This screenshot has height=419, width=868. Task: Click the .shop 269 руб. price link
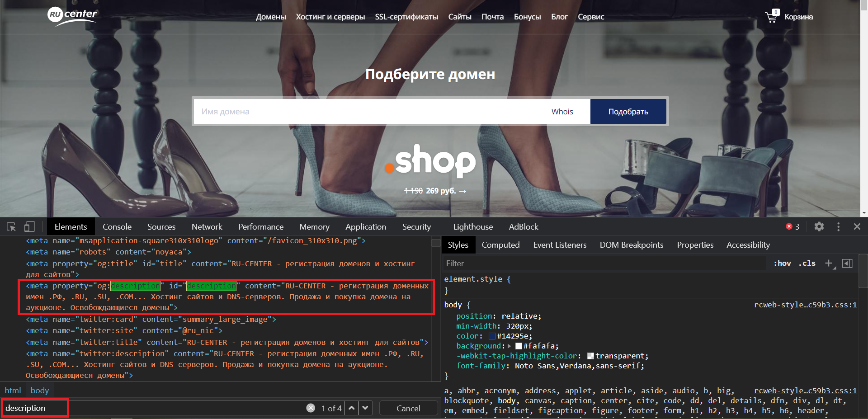point(435,191)
